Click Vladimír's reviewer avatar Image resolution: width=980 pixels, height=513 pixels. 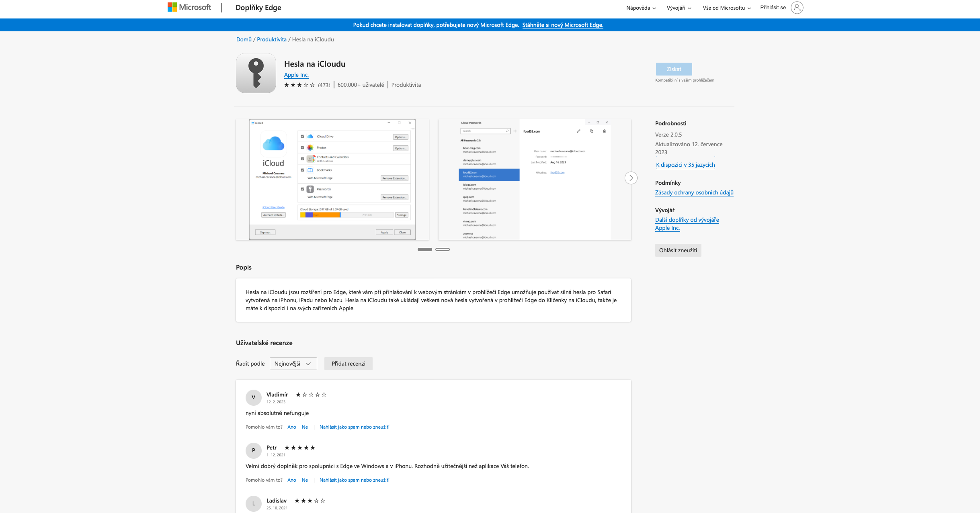pos(253,397)
